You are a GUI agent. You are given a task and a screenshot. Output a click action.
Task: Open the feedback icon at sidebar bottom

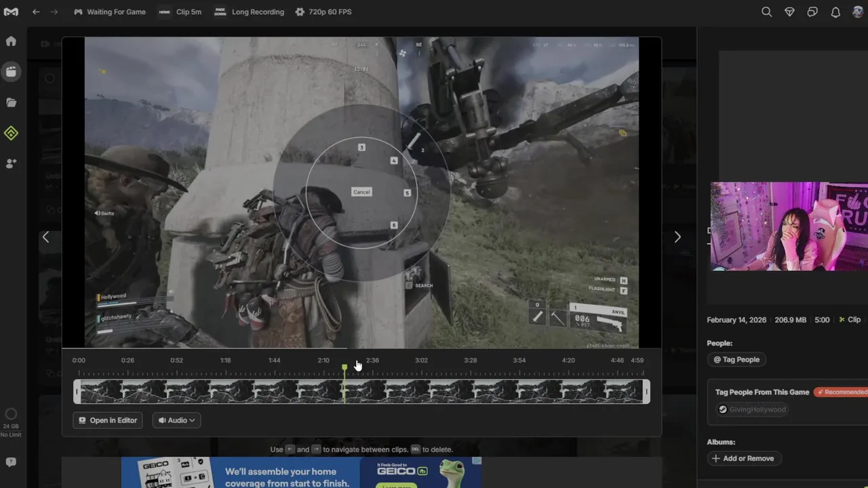pyautogui.click(x=11, y=462)
